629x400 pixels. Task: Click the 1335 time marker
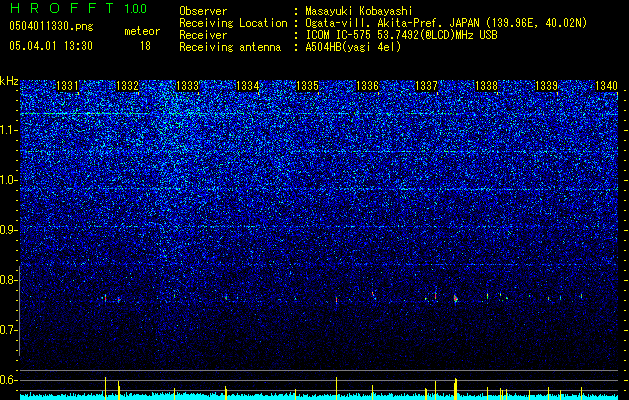click(307, 86)
